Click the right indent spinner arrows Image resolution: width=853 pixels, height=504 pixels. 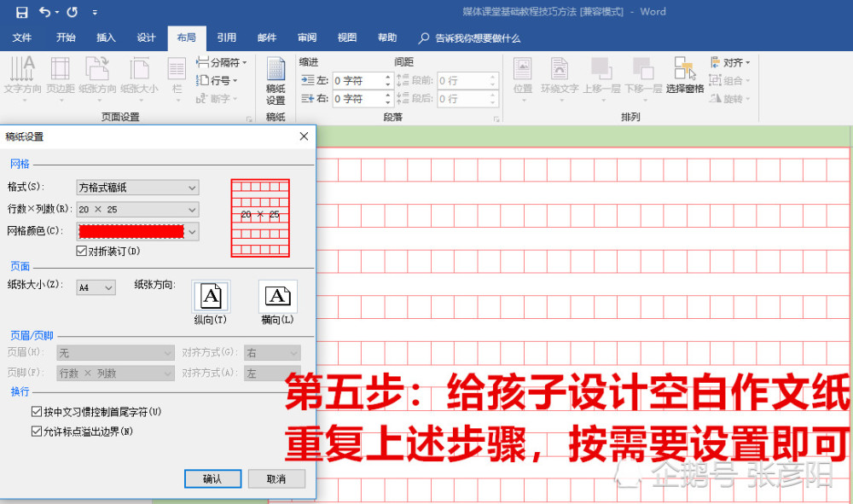point(388,99)
